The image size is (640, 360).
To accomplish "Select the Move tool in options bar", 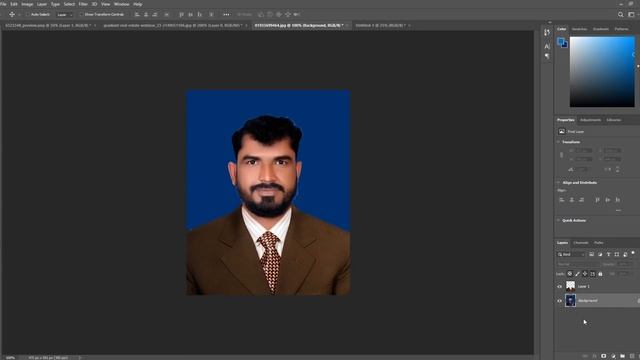I will pos(12,14).
